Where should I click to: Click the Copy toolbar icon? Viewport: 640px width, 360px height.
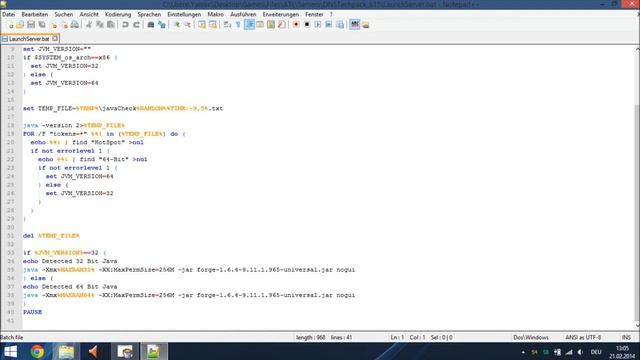pos(100,25)
